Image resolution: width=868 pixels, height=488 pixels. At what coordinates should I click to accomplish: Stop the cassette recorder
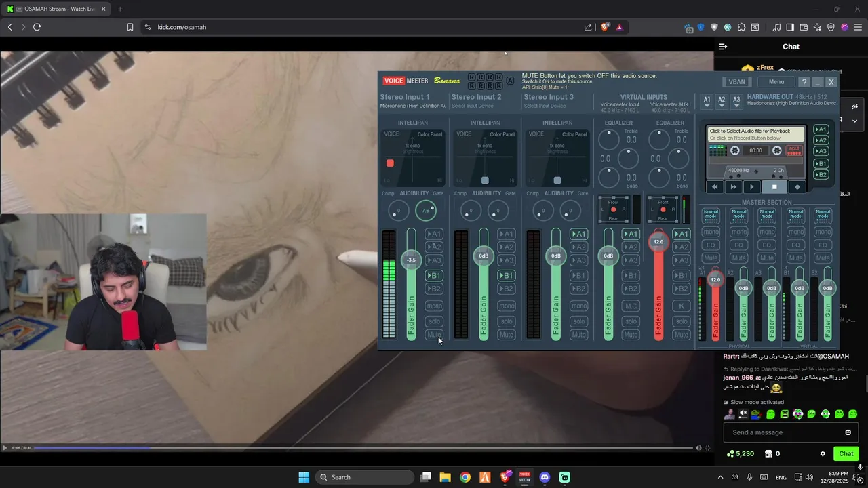(774, 187)
